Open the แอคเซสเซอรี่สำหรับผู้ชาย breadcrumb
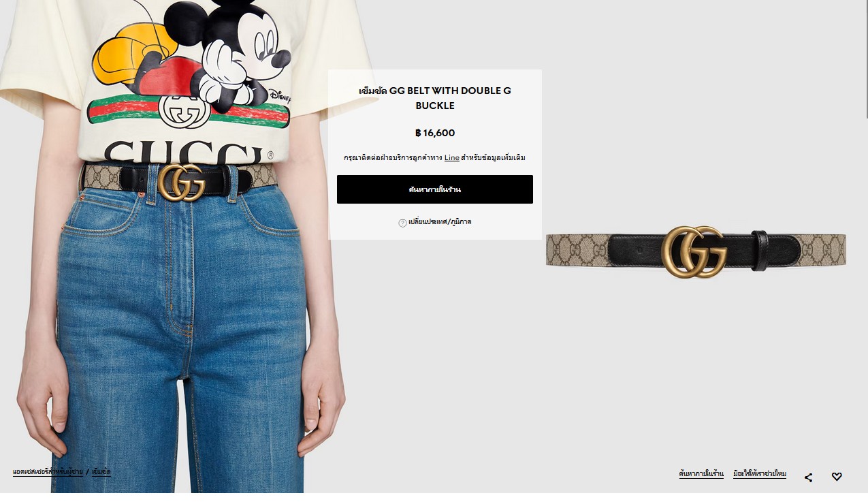This screenshot has height=504, width=868. pyautogui.click(x=48, y=471)
